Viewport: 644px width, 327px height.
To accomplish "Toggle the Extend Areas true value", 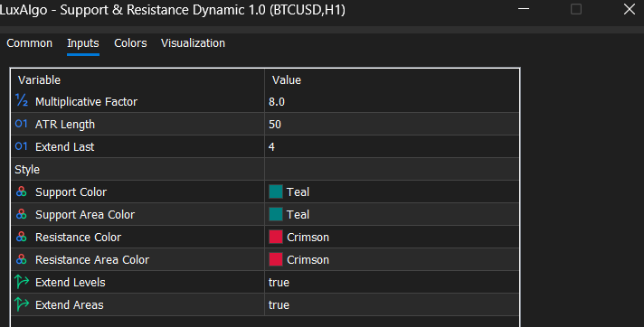I will [279, 304].
